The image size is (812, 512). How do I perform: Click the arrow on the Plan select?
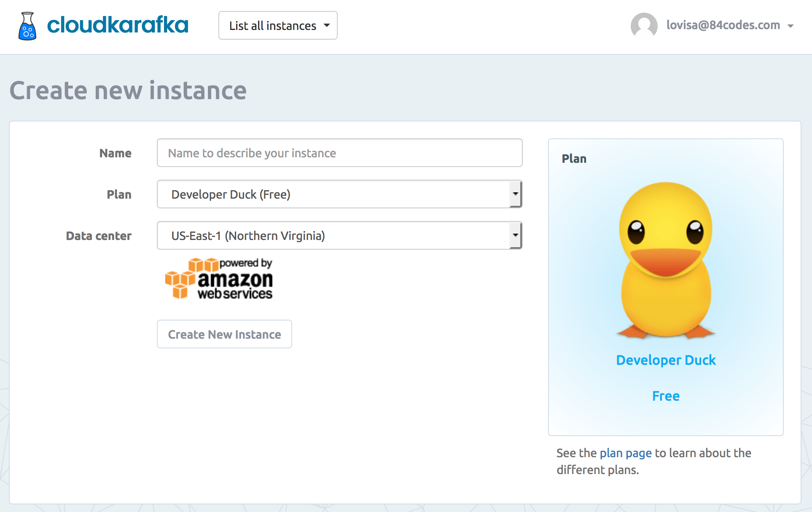tap(515, 194)
